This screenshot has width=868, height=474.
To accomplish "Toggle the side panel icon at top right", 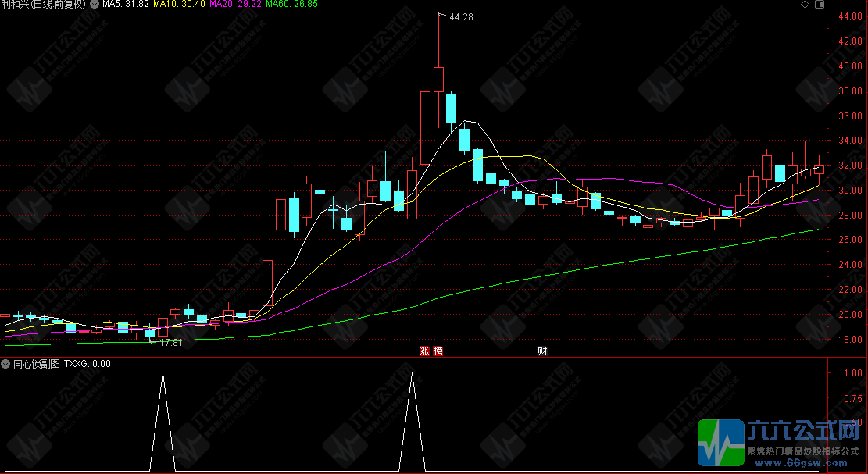I will point(820,5).
